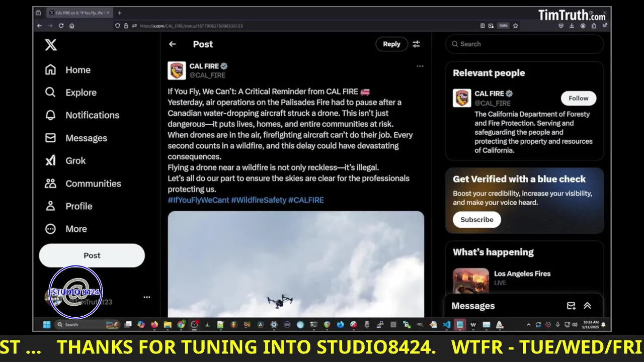The width and height of the screenshot is (644, 362).
Task: Show hidden system tray icons
Action: click(x=529, y=325)
